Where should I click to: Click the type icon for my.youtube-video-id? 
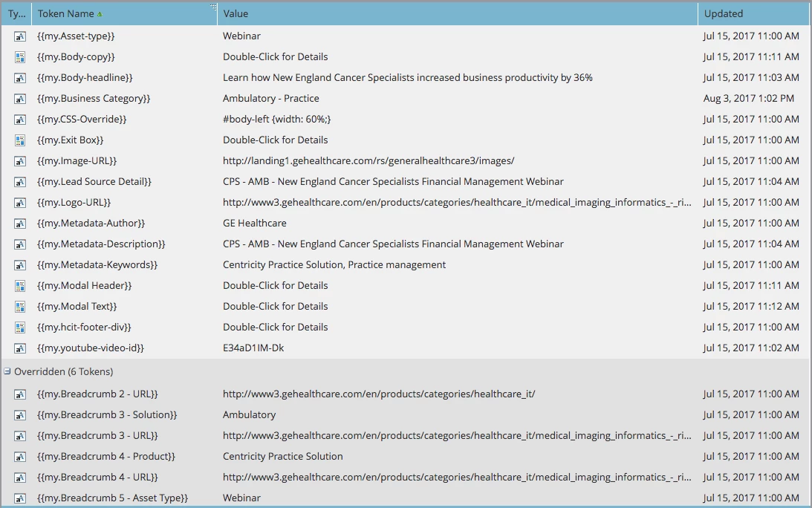coord(19,348)
